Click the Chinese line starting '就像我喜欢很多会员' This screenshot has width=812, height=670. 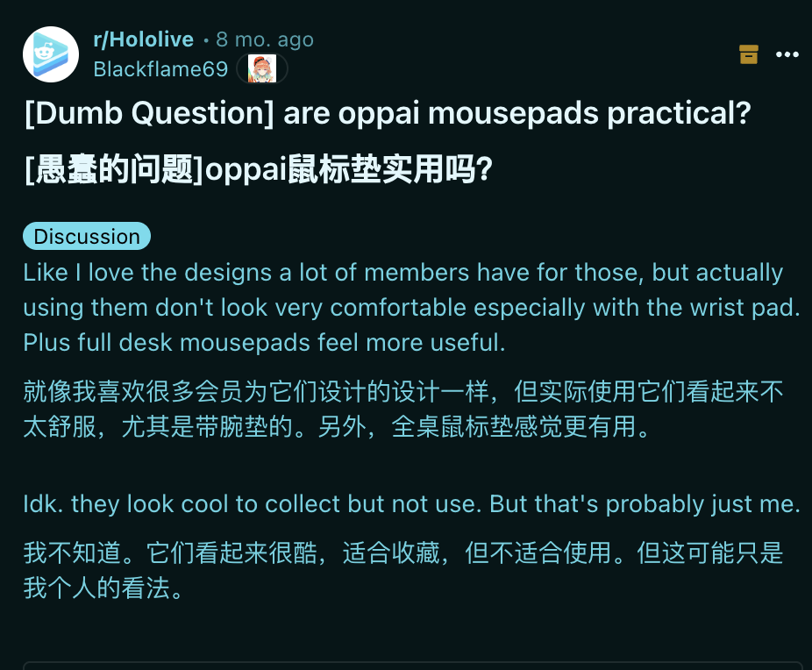pyautogui.click(x=402, y=391)
